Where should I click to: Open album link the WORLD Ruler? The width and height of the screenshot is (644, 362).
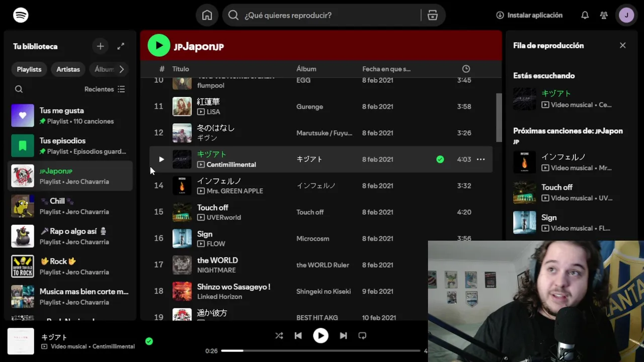coord(323,265)
